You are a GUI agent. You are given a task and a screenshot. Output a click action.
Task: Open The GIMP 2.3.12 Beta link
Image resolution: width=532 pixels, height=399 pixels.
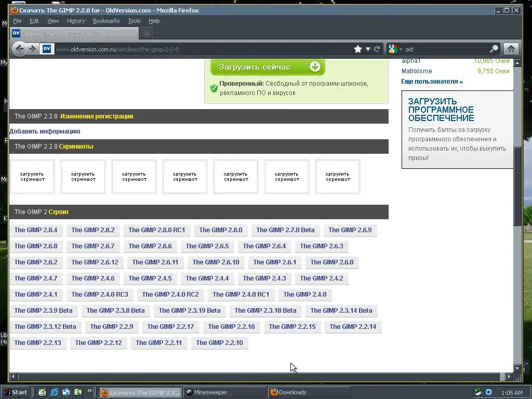click(45, 327)
